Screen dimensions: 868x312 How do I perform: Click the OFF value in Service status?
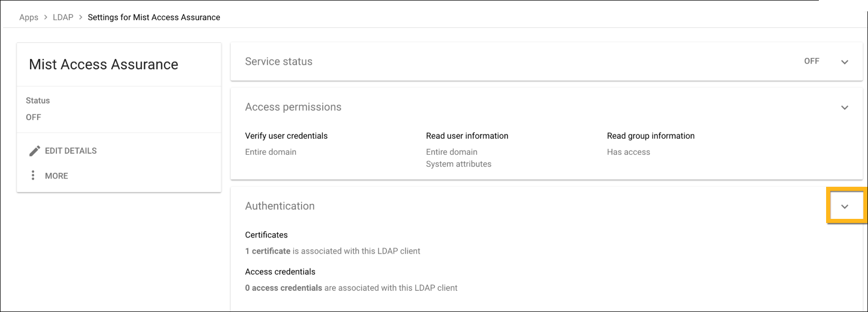point(811,61)
